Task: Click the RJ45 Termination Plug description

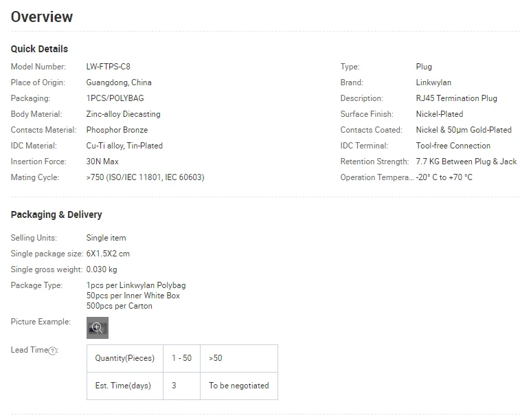Action: coord(456,98)
